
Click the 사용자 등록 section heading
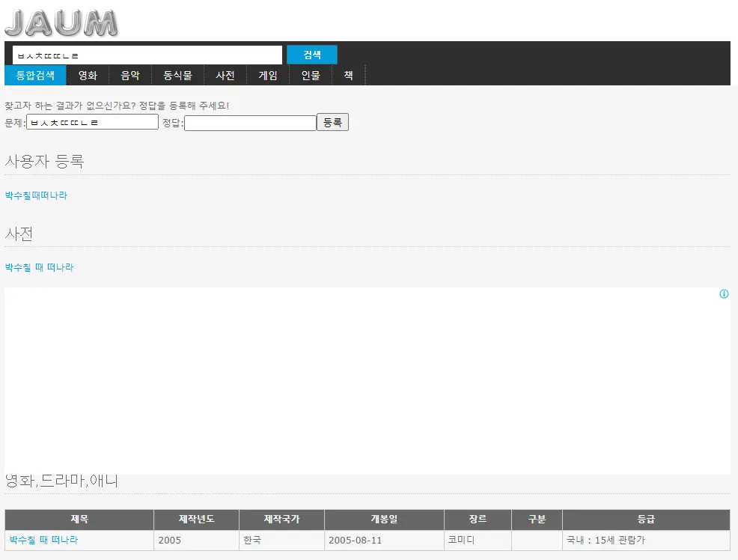tap(44, 162)
